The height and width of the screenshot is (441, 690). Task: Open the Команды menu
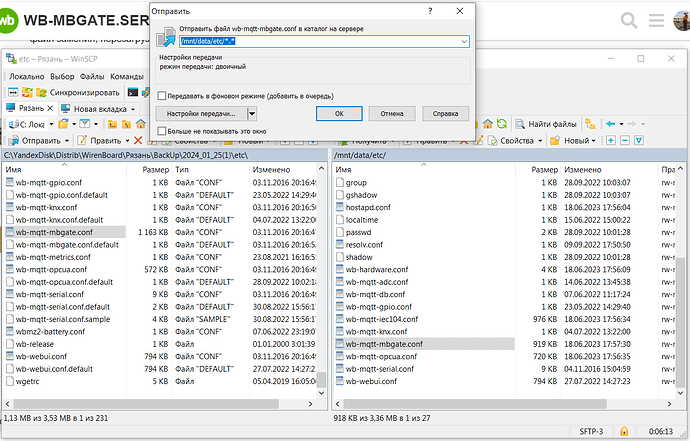click(127, 77)
